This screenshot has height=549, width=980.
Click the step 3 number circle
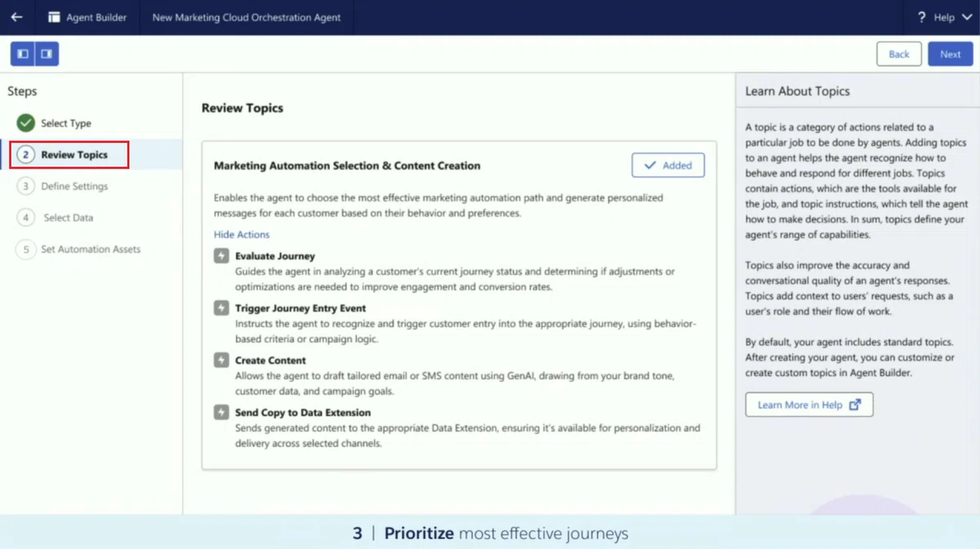coord(25,186)
